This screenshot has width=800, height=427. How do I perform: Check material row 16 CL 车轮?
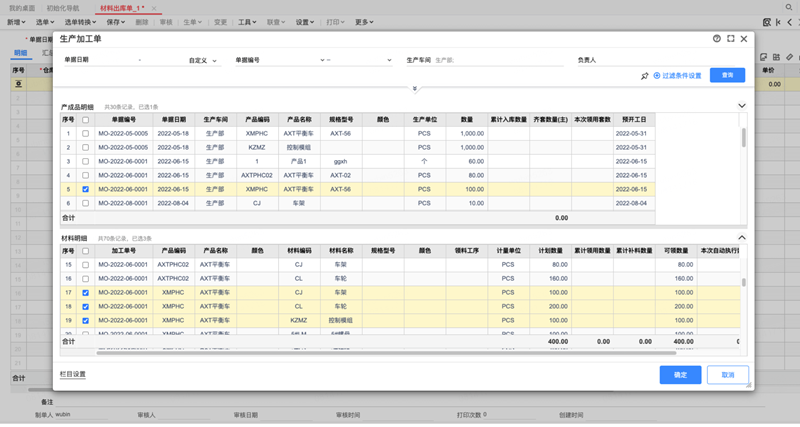tap(85, 279)
